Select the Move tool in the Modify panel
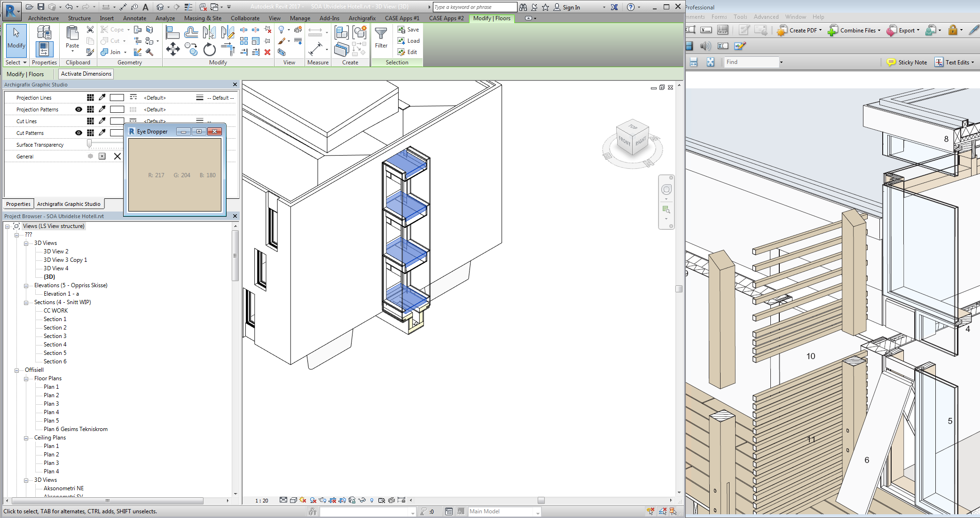Image resolution: width=980 pixels, height=518 pixels. (x=172, y=49)
